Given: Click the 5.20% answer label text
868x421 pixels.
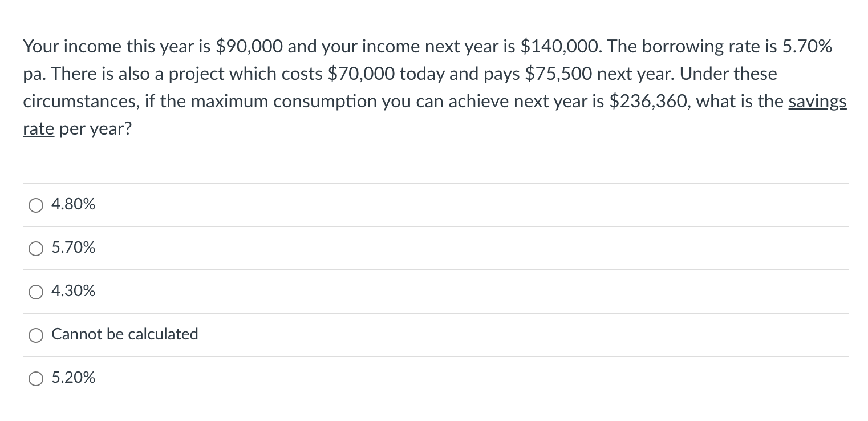Looking at the screenshot, I should 72,377.
